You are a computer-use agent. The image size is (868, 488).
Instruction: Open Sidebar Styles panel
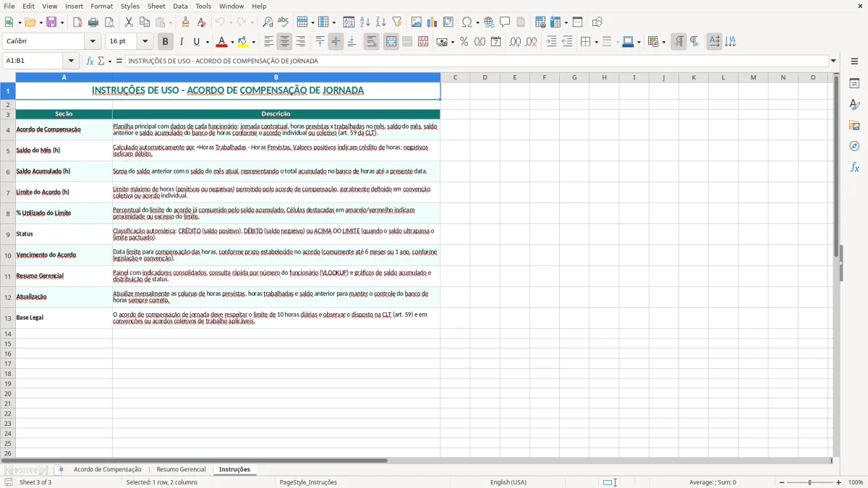854,104
